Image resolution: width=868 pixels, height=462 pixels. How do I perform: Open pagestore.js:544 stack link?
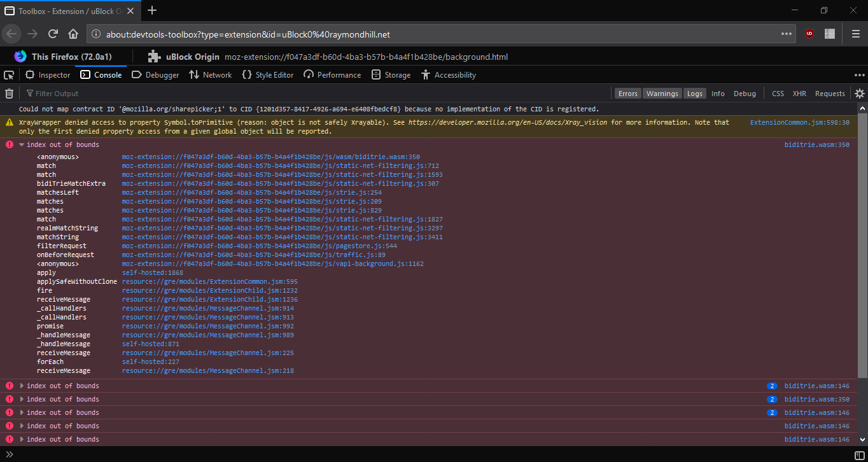260,246
